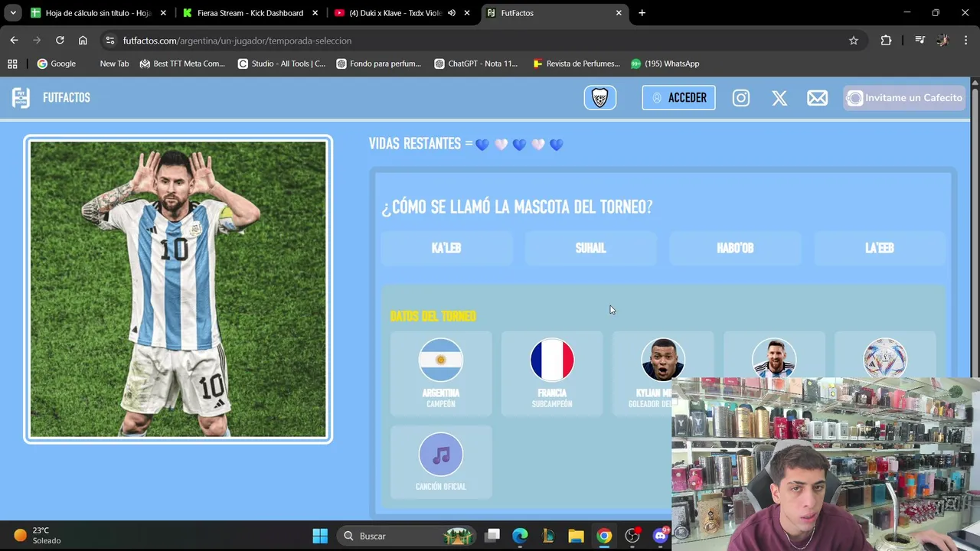This screenshot has width=980, height=551.
Task: Click the FUTFACTOS header title text
Action: 67,98
